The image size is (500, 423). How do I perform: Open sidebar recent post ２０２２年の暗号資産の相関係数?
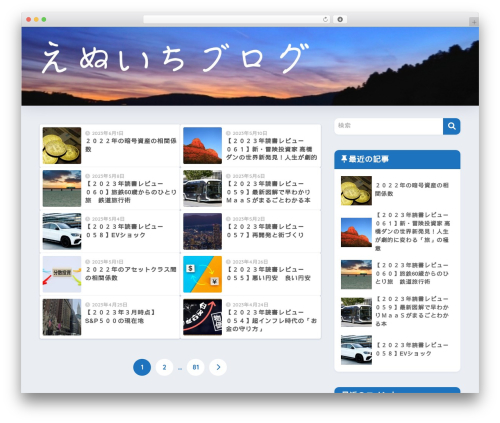pyautogui.click(x=412, y=189)
